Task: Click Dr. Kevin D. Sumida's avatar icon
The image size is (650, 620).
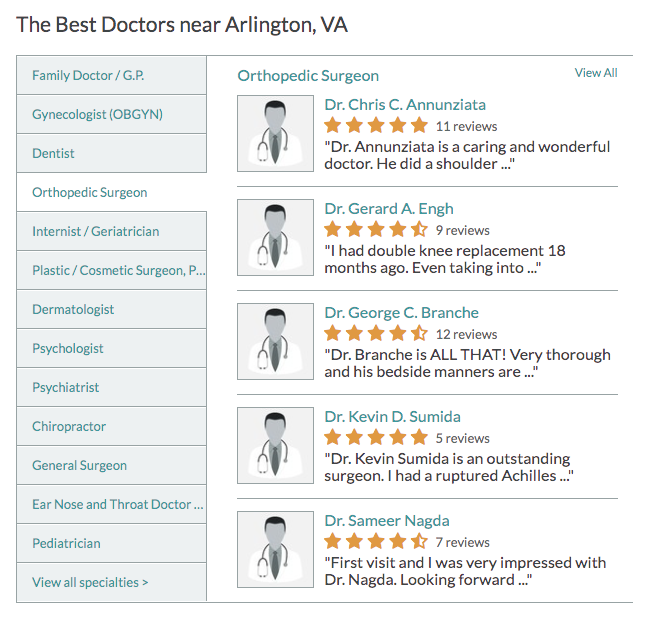Action: (x=275, y=446)
